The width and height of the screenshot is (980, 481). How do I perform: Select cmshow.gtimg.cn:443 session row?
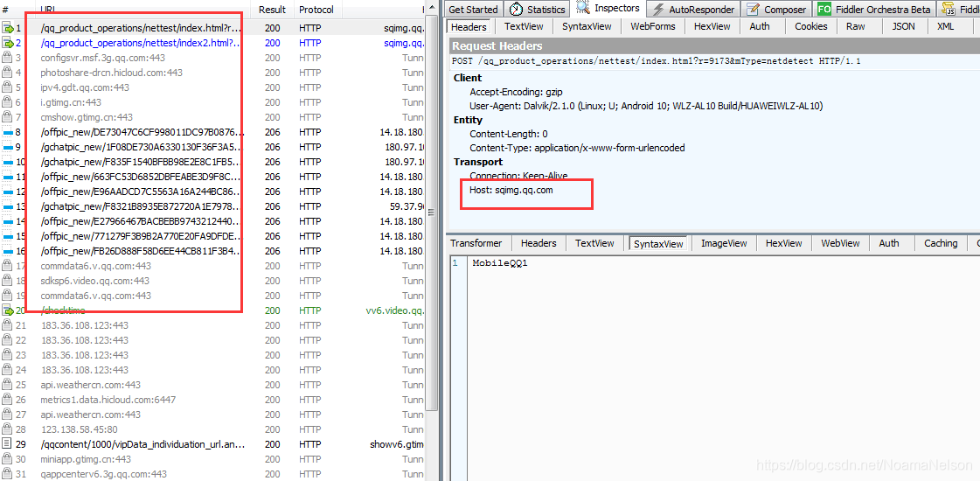coord(212,117)
